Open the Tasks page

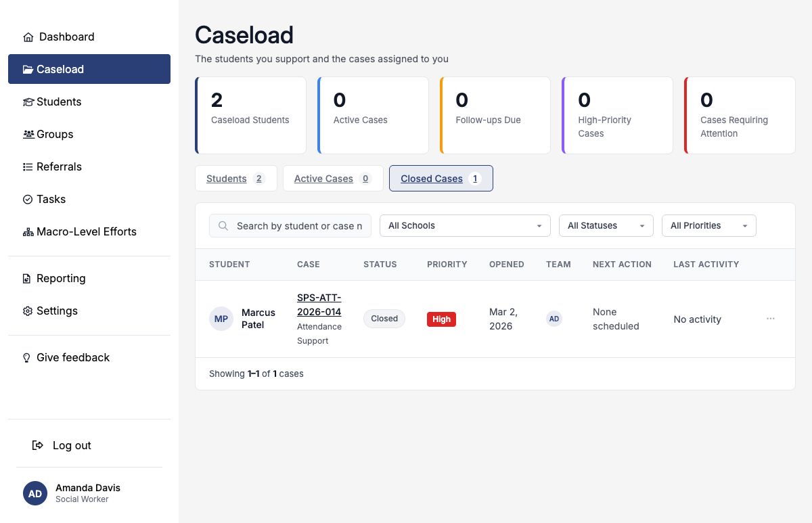(x=89, y=200)
